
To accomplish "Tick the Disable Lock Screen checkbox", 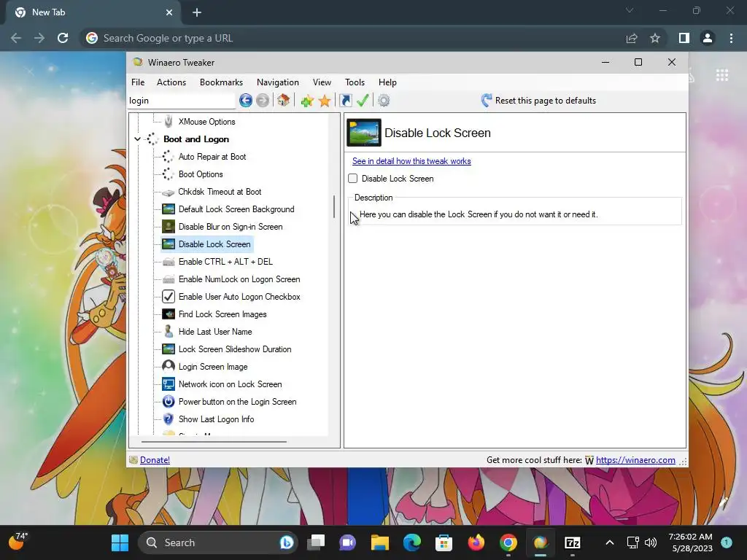I will tap(352, 179).
